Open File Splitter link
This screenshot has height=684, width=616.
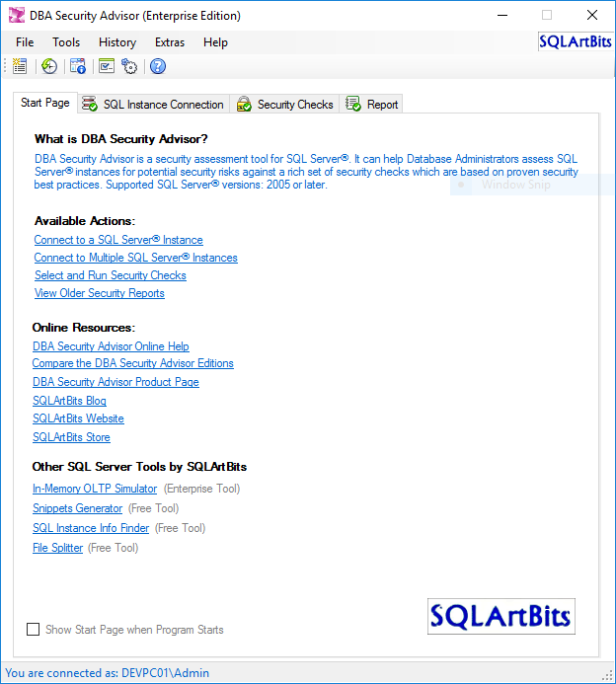click(58, 548)
